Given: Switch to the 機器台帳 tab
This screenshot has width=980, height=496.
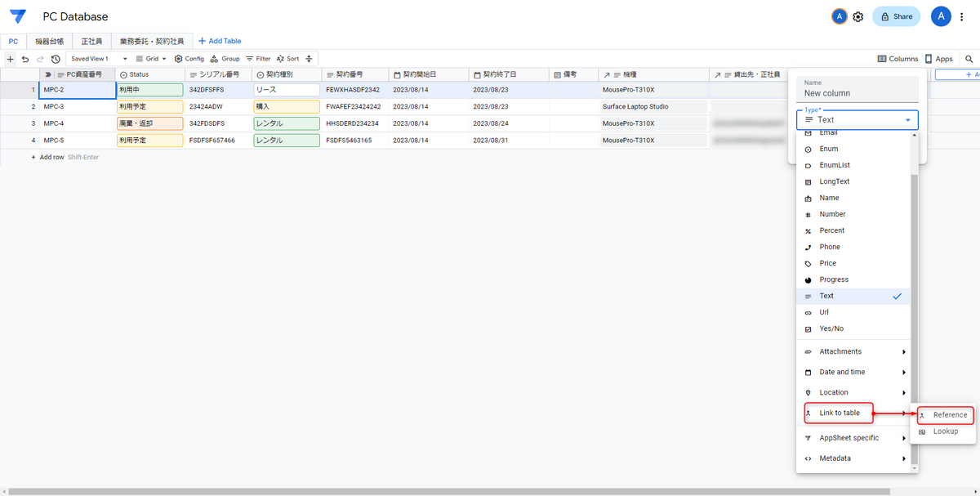Looking at the screenshot, I should [x=49, y=41].
